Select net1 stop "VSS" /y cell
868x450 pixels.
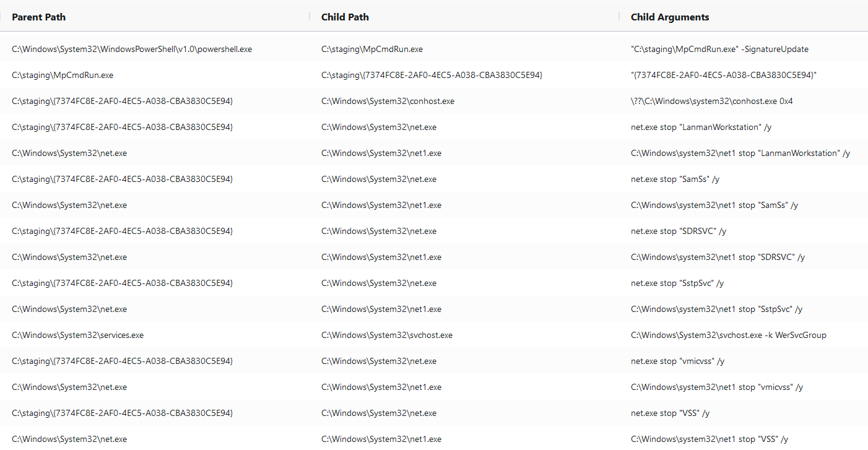pyautogui.click(x=710, y=439)
